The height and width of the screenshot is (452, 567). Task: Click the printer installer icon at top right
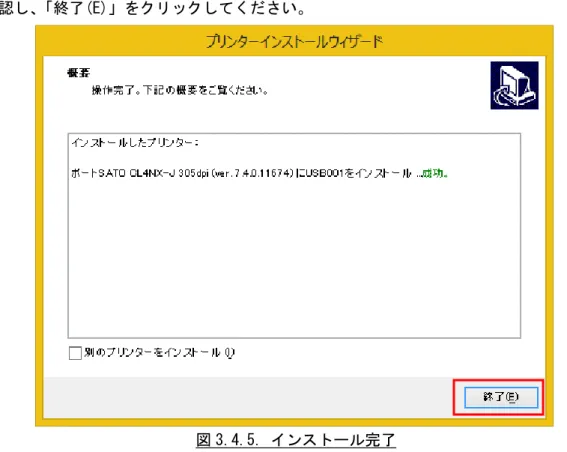coord(514,85)
